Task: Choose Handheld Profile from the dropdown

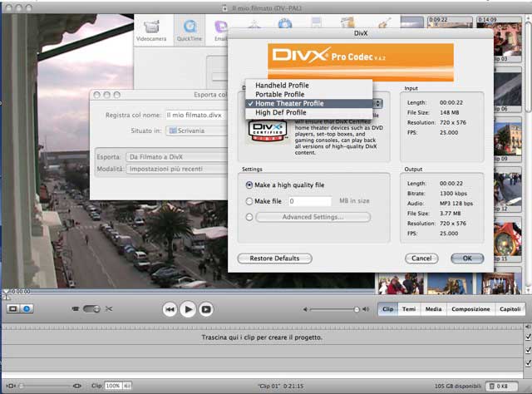Action: pos(308,85)
